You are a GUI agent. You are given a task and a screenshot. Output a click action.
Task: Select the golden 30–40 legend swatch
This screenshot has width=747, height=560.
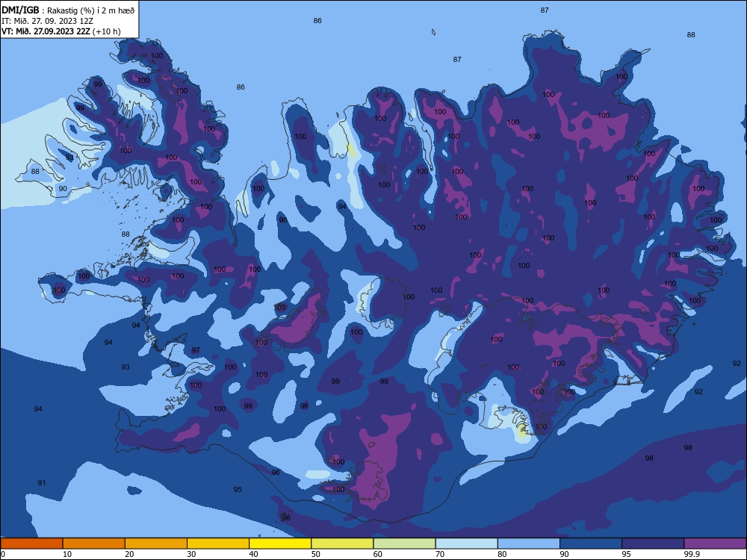click(x=218, y=544)
